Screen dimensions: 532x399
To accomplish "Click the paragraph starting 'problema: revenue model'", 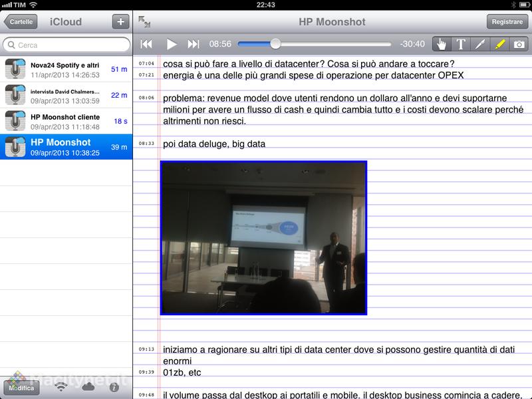I will tap(343, 110).
